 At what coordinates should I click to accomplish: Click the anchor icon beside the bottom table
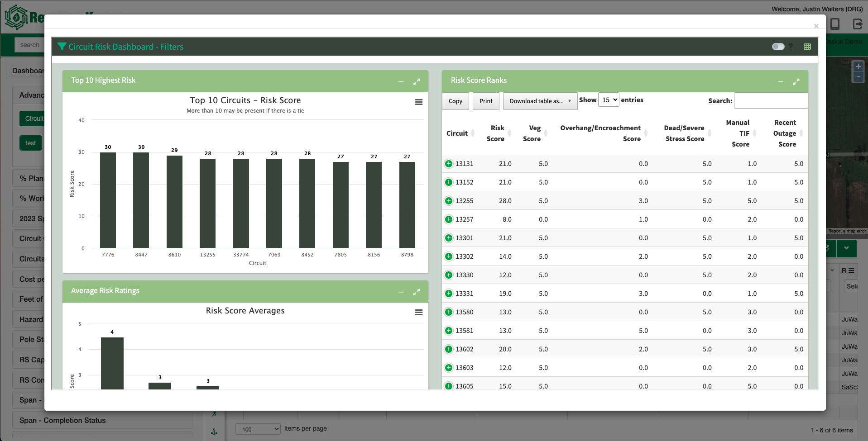[x=214, y=431]
